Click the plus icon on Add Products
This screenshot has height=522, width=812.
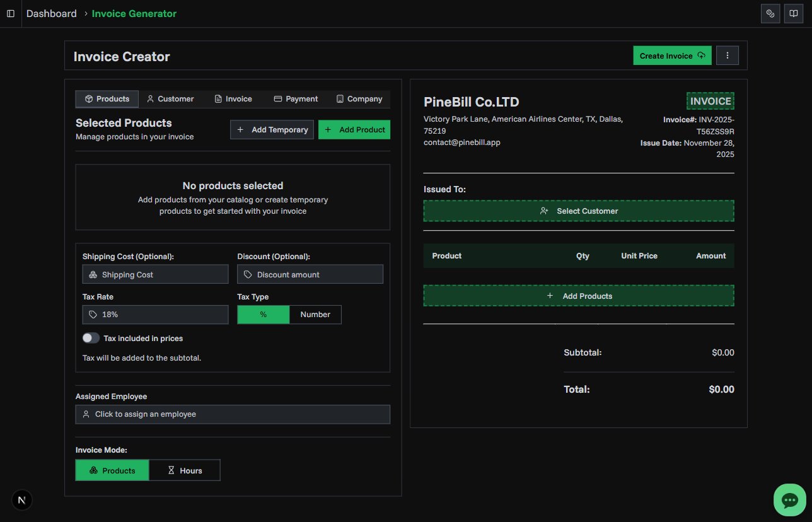550,296
